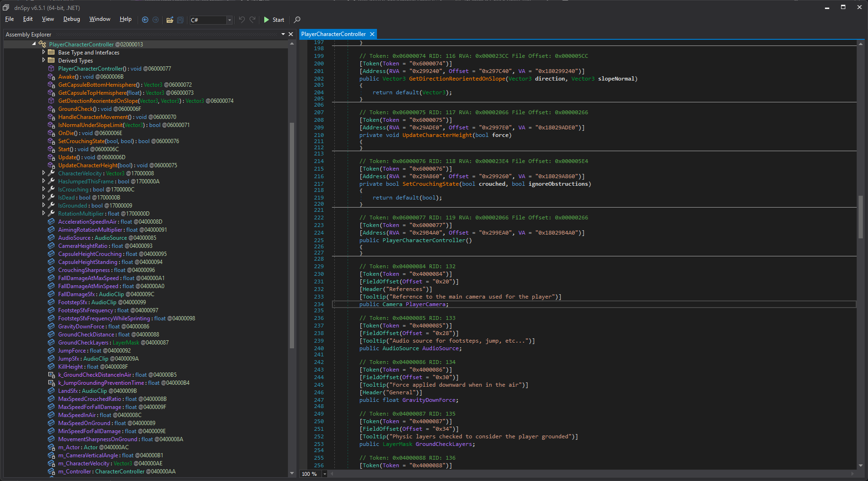
Task: Click the LayerMask type in code
Action: 397,444
